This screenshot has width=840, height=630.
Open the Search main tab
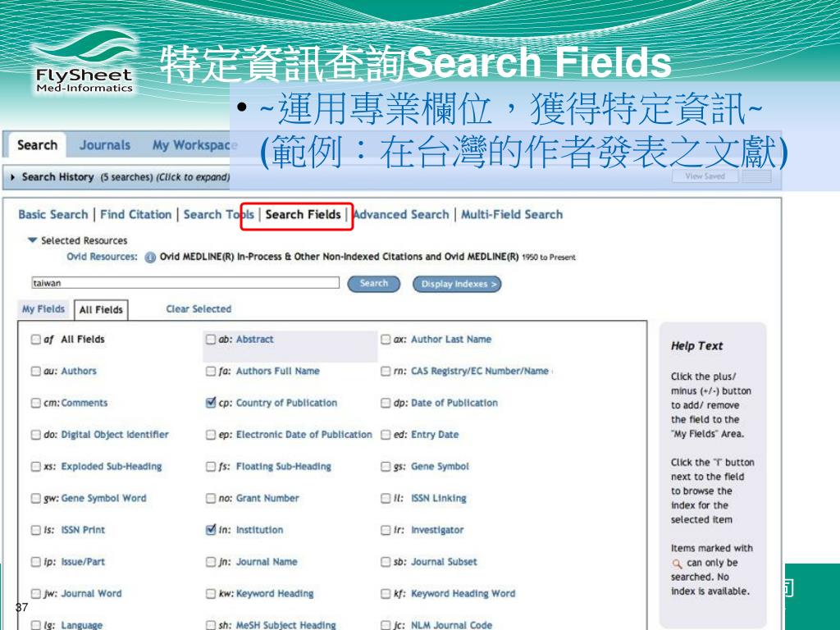(37, 145)
